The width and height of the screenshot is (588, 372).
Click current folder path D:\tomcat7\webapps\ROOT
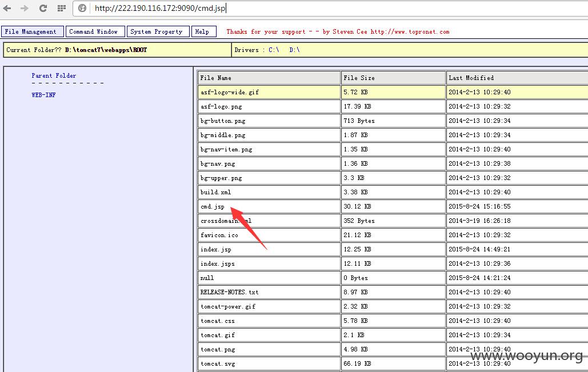106,50
